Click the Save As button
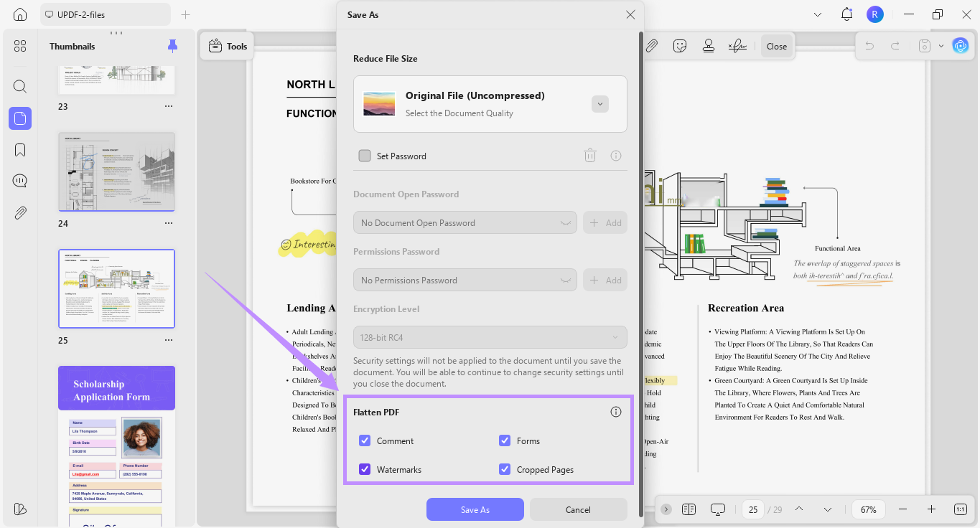980x528 pixels. [475, 509]
